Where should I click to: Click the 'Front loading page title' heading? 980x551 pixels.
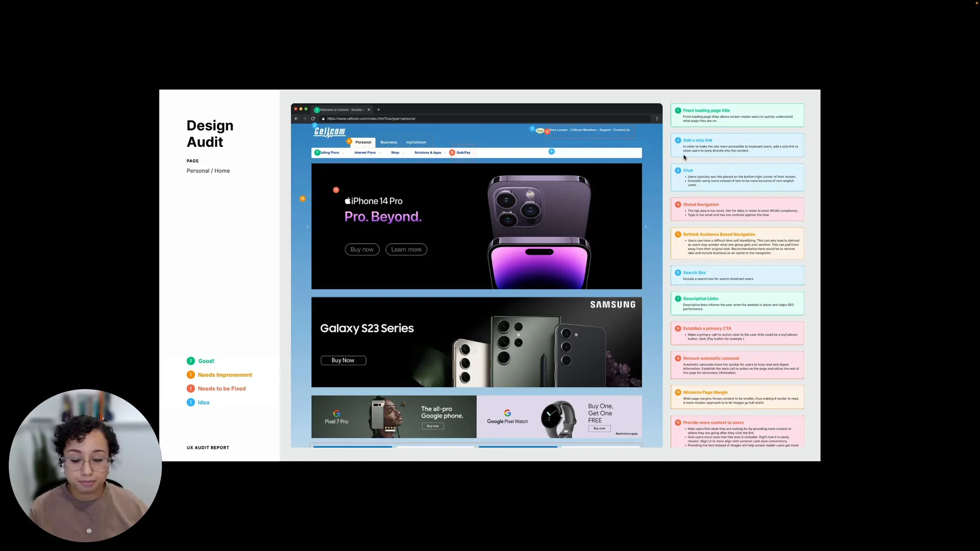tap(706, 110)
